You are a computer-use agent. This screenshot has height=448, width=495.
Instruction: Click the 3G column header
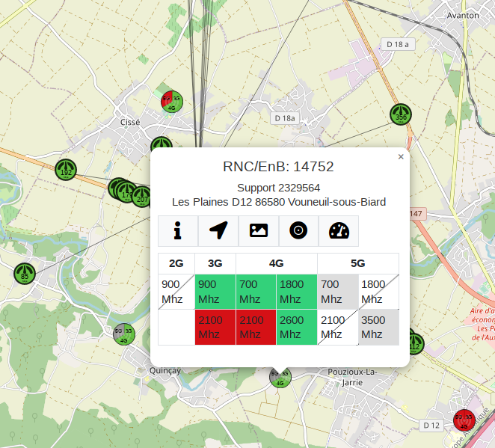click(x=215, y=263)
